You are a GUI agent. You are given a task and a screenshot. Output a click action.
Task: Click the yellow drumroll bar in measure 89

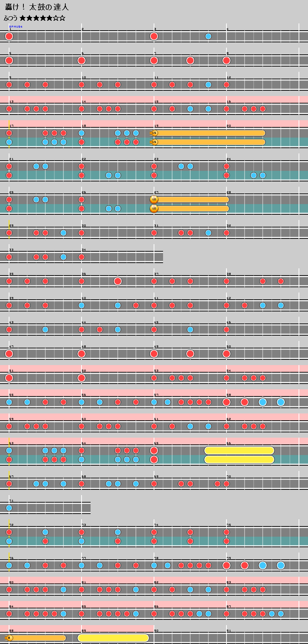(113, 638)
